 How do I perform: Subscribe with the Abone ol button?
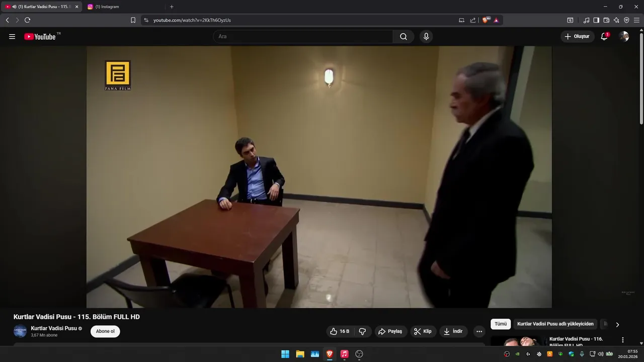coord(105,331)
